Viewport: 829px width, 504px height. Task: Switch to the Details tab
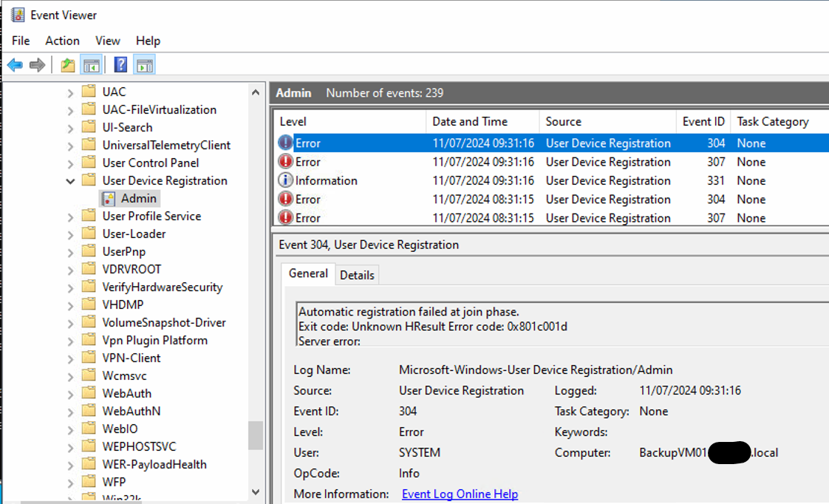[357, 275]
